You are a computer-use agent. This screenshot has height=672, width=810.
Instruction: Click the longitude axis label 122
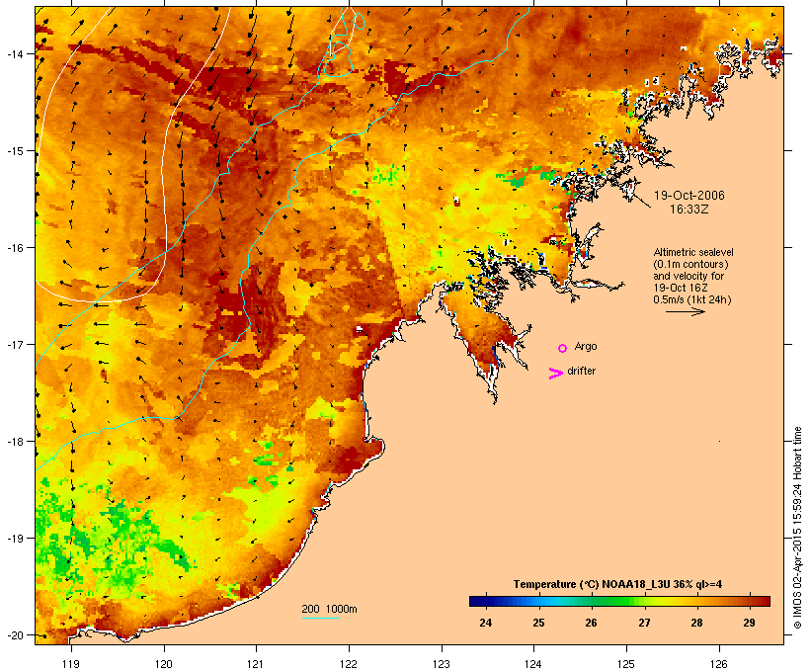[x=349, y=664]
